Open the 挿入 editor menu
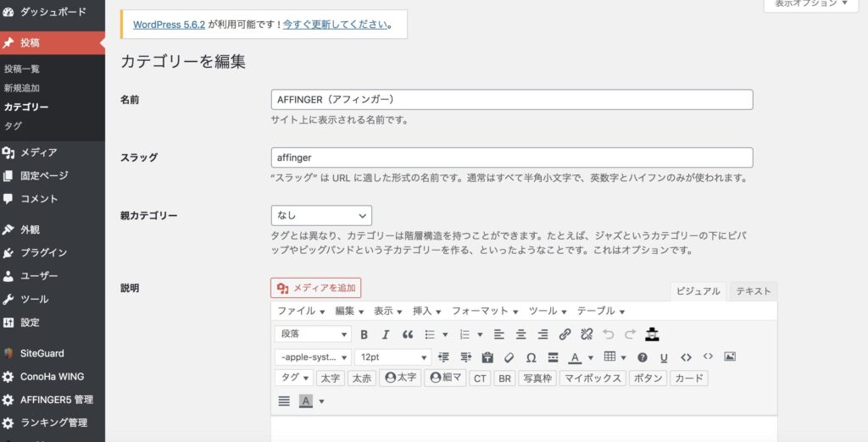Image resolution: width=868 pixels, height=442 pixels. [x=426, y=311]
